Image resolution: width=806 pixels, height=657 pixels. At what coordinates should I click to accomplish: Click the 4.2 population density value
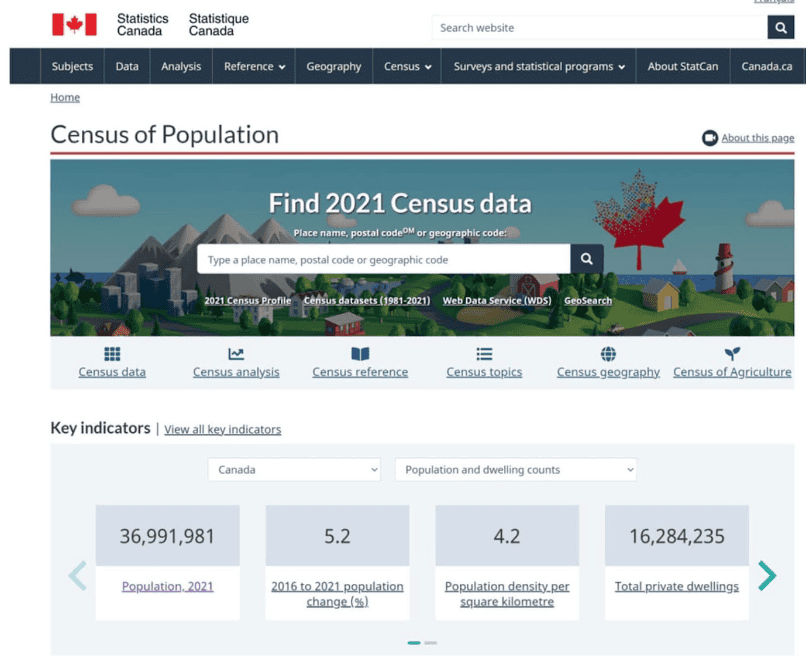507,536
